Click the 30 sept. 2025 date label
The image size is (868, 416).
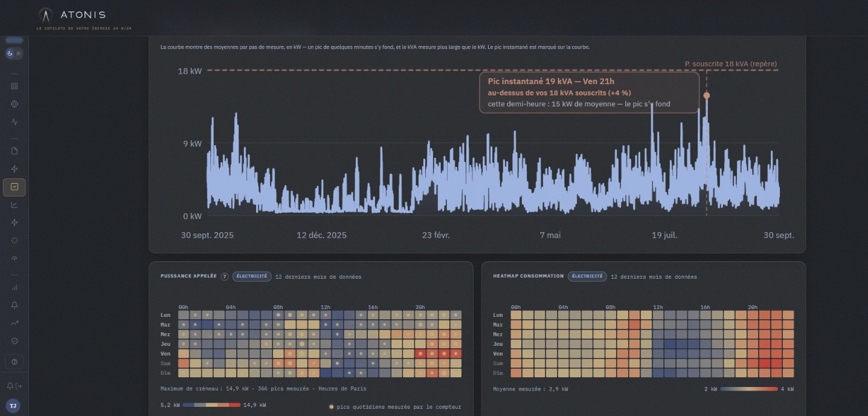207,235
